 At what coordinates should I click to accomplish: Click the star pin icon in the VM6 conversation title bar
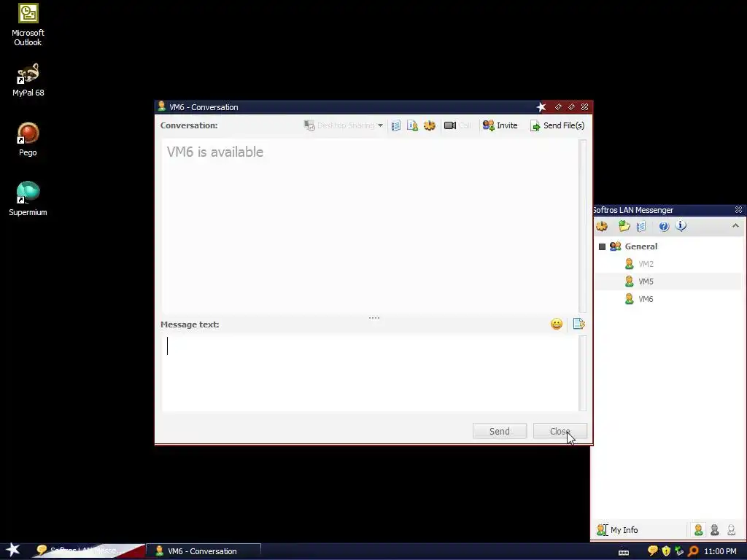tap(541, 107)
